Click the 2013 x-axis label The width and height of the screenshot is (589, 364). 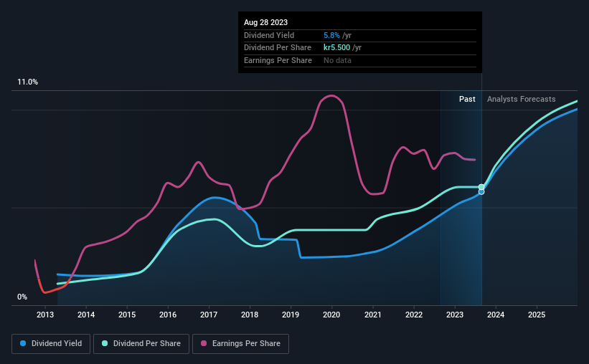pyautogui.click(x=45, y=315)
